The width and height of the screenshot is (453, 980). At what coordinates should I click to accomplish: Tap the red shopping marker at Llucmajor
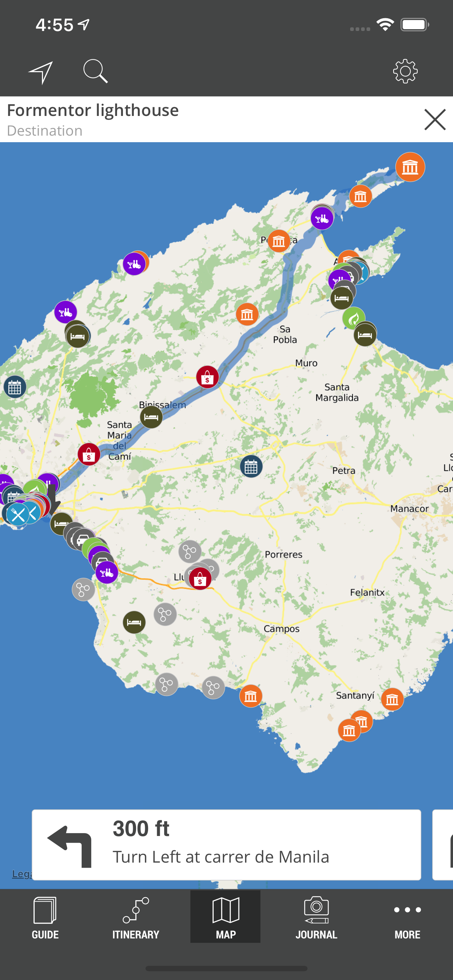[200, 579]
